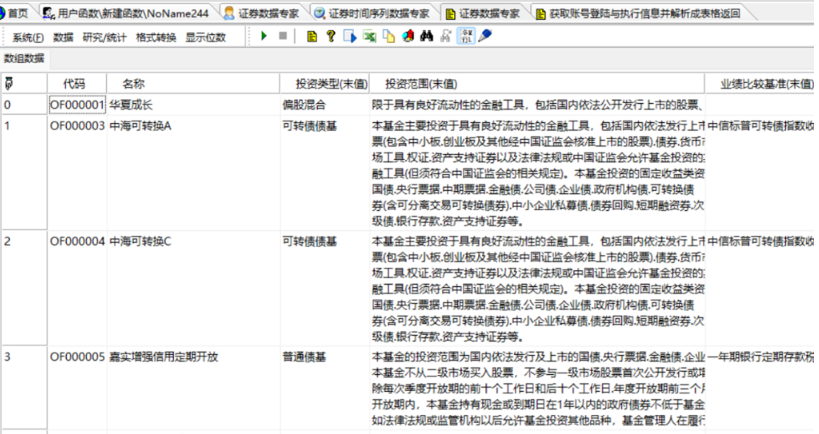
Task: Click the filter icon in table header corner
Action: click(x=8, y=84)
